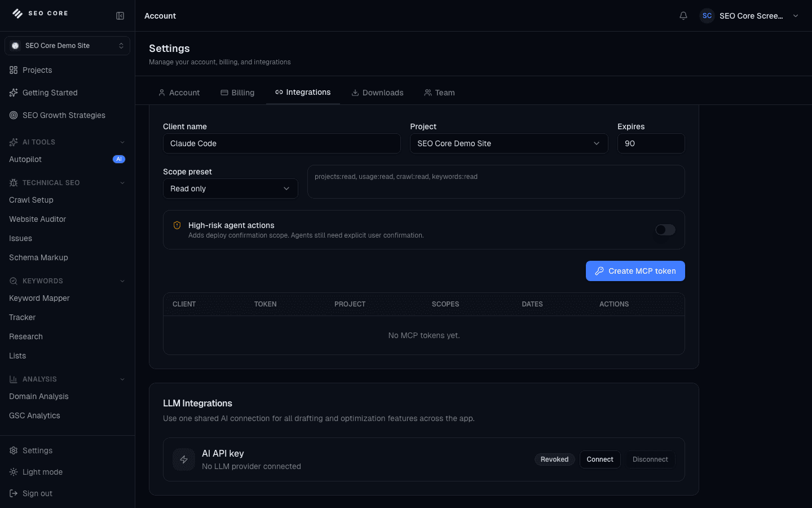Collapse the Keywords section chevron
812x508 pixels.
pos(122,281)
